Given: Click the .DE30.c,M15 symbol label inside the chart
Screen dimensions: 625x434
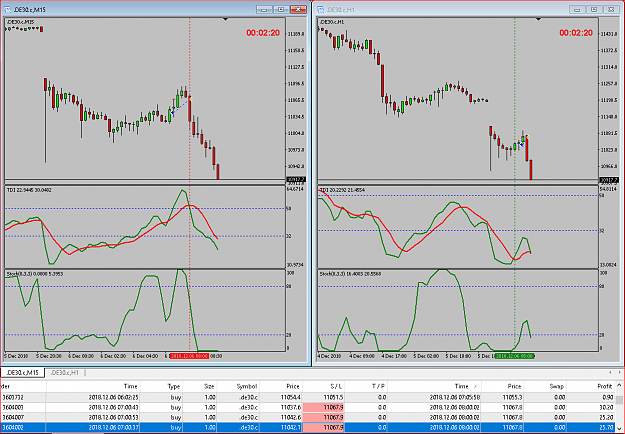Looking at the screenshot, I should [x=20, y=22].
